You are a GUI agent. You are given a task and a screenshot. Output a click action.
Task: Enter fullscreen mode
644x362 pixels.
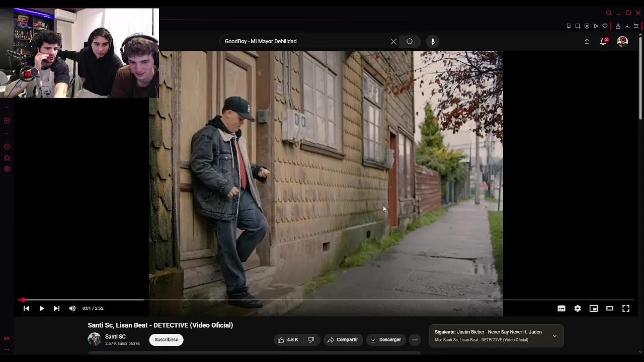click(626, 308)
